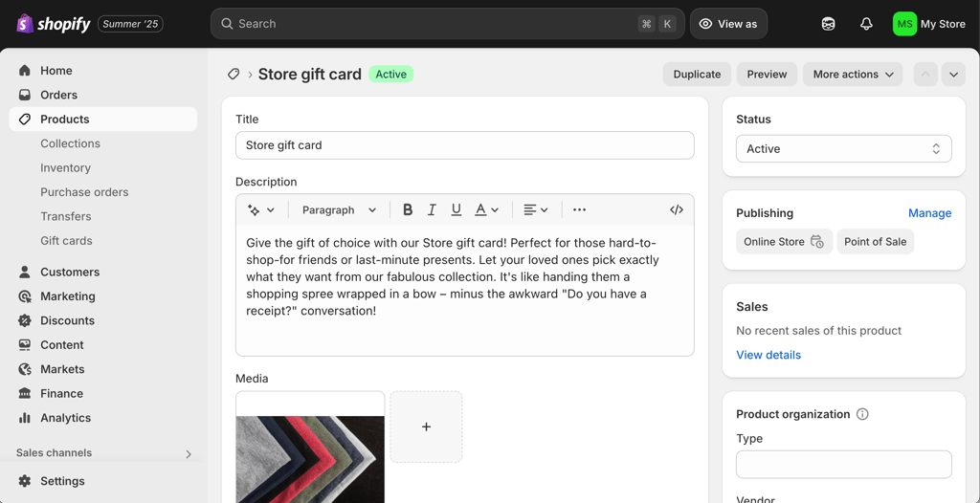The image size is (980, 503).
Task: Open Collections in sidebar
Action: coord(70,143)
